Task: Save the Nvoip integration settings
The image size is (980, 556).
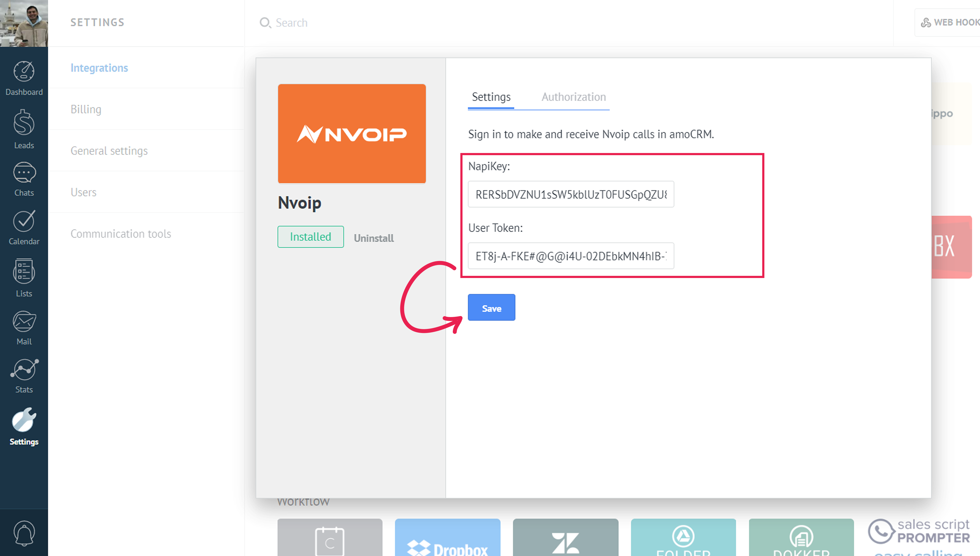Action: (491, 308)
